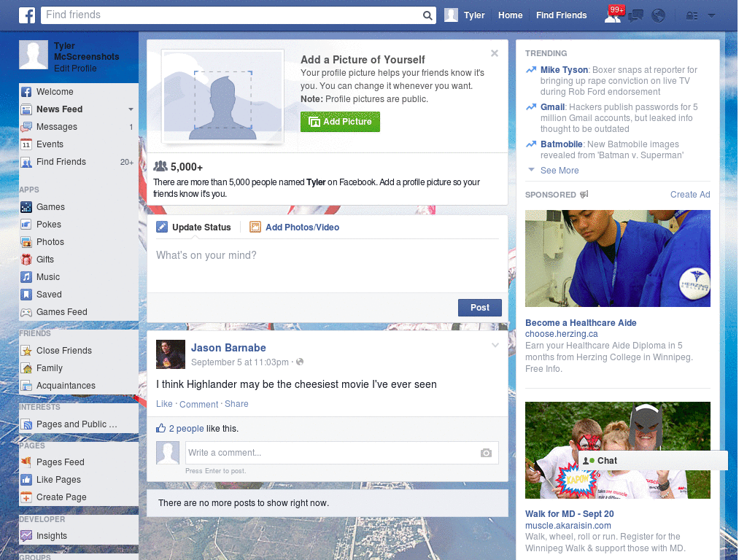Click the search magnifier icon
Viewport: 747px width, 560px height.
pyautogui.click(x=427, y=16)
